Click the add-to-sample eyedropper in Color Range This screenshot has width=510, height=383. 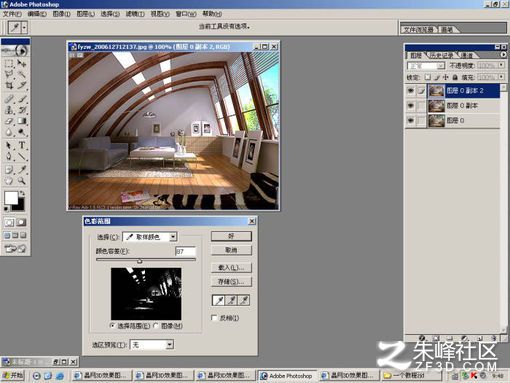232,300
